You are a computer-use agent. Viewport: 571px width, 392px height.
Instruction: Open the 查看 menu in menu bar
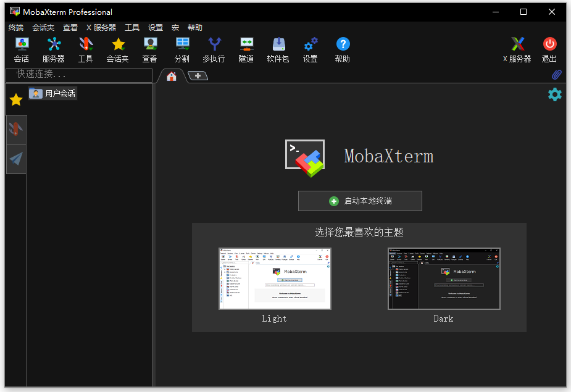pyautogui.click(x=70, y=28)
